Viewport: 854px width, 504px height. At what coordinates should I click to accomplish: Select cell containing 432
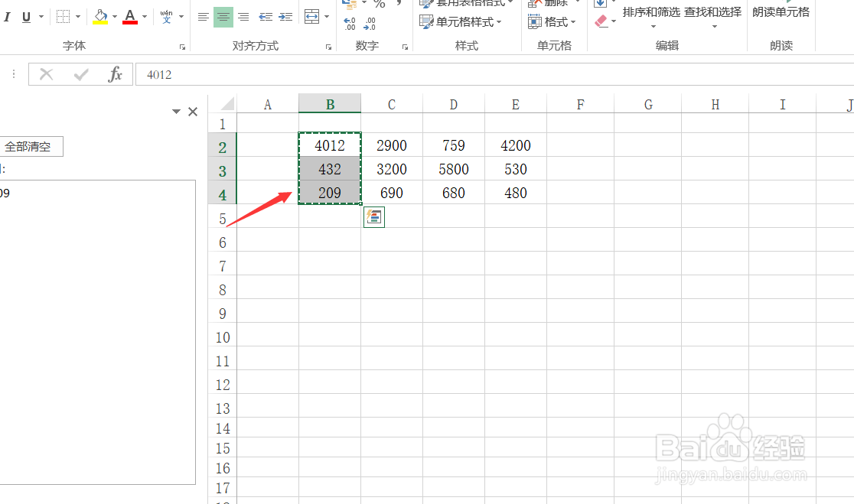coord(330,169)
